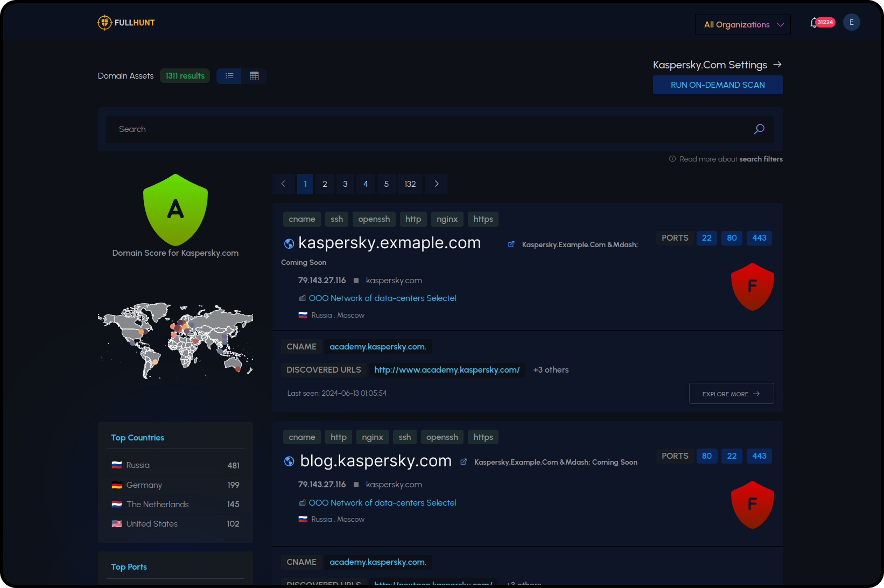Click the Russia flag in Top Countries
The width and height of the screenshot is (884, 588).
[116, 465]
